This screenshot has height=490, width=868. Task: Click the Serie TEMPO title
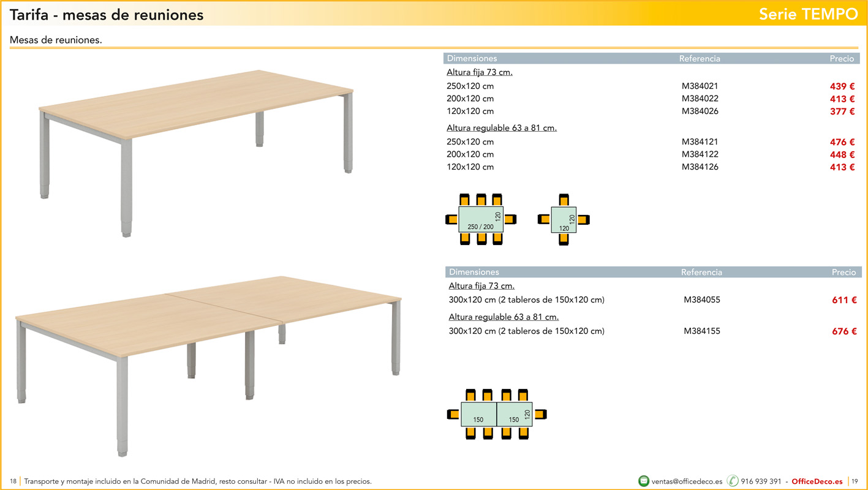tap(809, 15)
